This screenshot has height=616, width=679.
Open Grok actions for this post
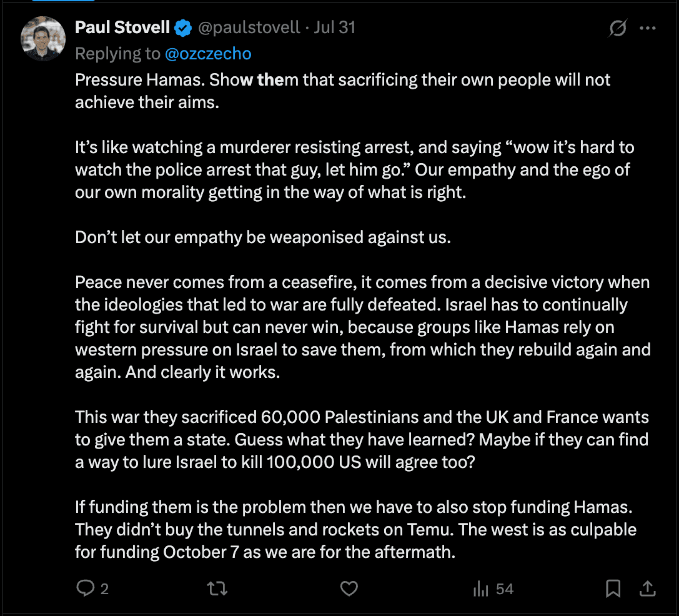point(617,27)
